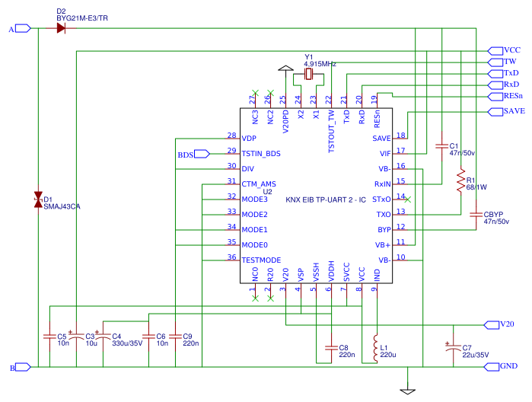Click the A hierarchical port flag
Image resolution: width=532 pixels, height=402 pixels.
(x=23, y=28)
